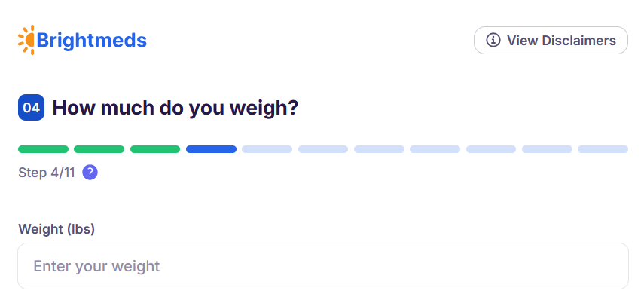
Task: Click the Step 4/11 indicator text
Action: [x=47, y=173]
